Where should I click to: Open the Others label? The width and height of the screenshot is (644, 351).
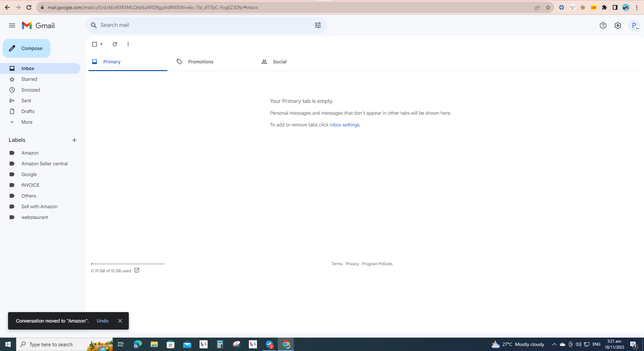(x=40, y=196)
